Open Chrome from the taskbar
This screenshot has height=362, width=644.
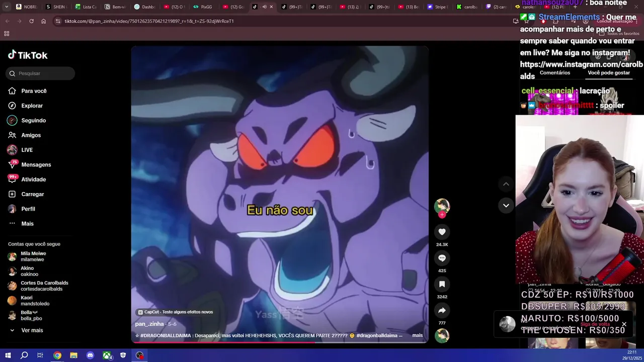pos(57,355)
